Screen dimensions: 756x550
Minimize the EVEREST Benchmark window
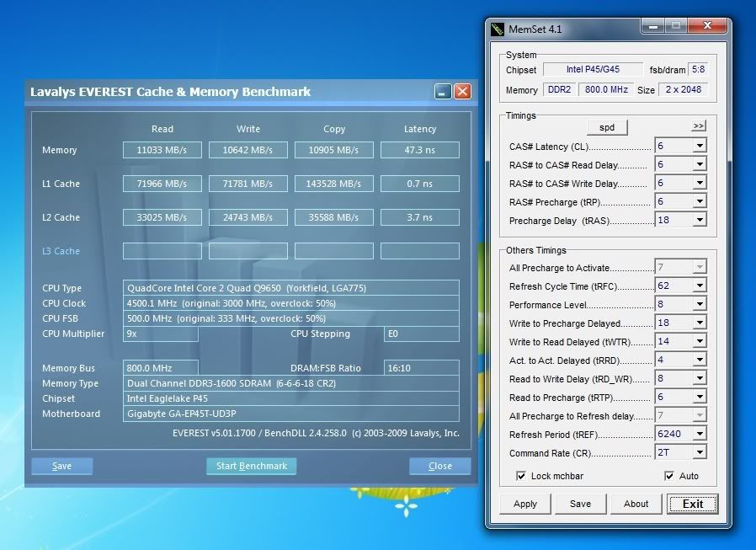coord(443,91)
